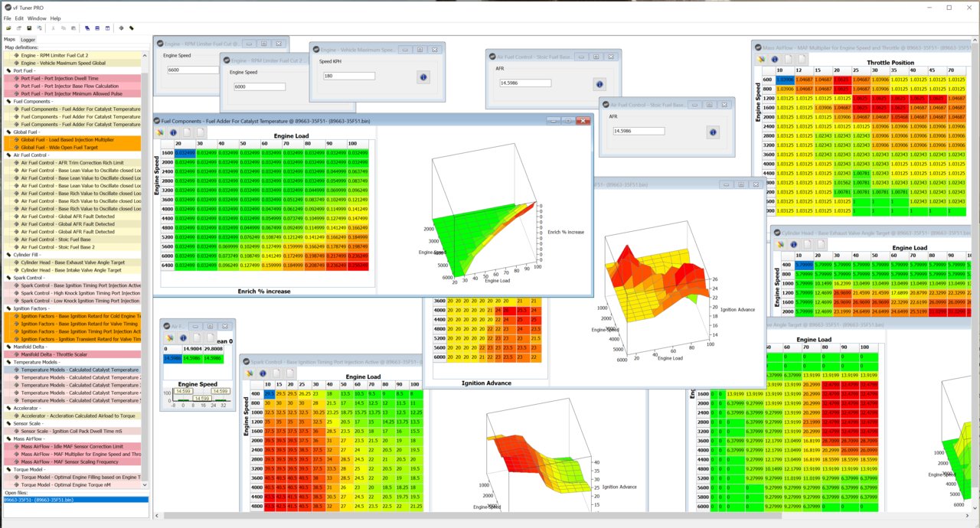This screenshot has width=980, height=528.
Task: Click the blue info icon in Spark Control window
Action: [261, 373]
